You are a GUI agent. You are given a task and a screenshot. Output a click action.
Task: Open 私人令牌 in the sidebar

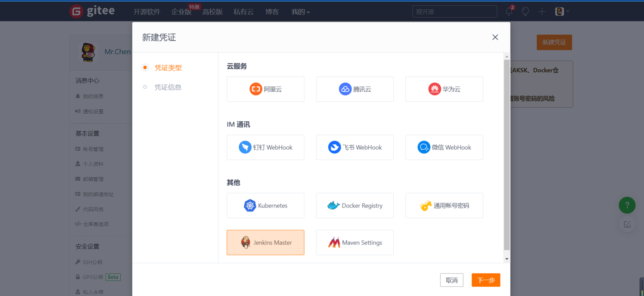click(x=93, y=292)
